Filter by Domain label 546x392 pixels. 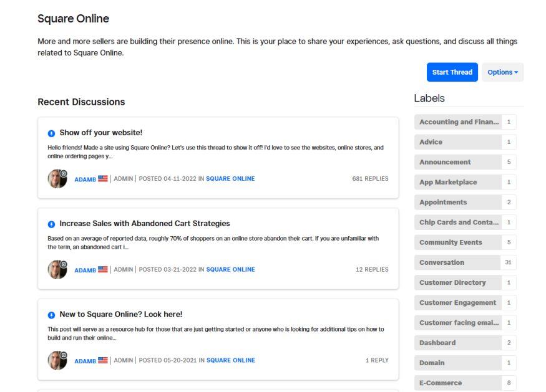(458, 363)
